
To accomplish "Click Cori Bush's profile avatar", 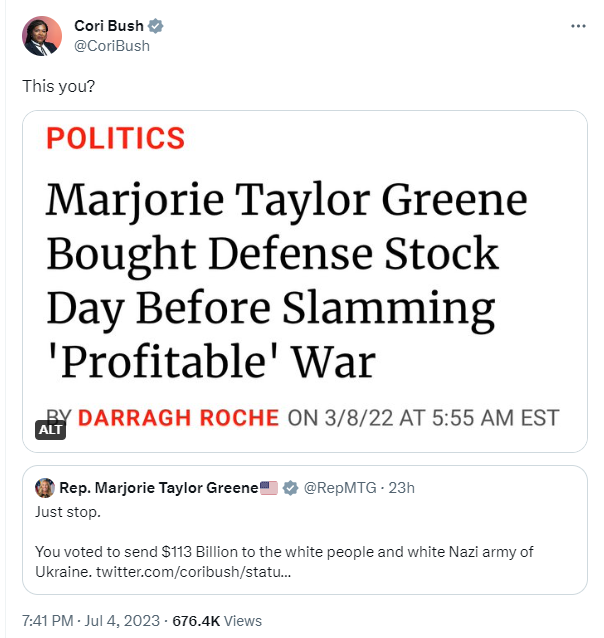I will click(x=42, y=36).
